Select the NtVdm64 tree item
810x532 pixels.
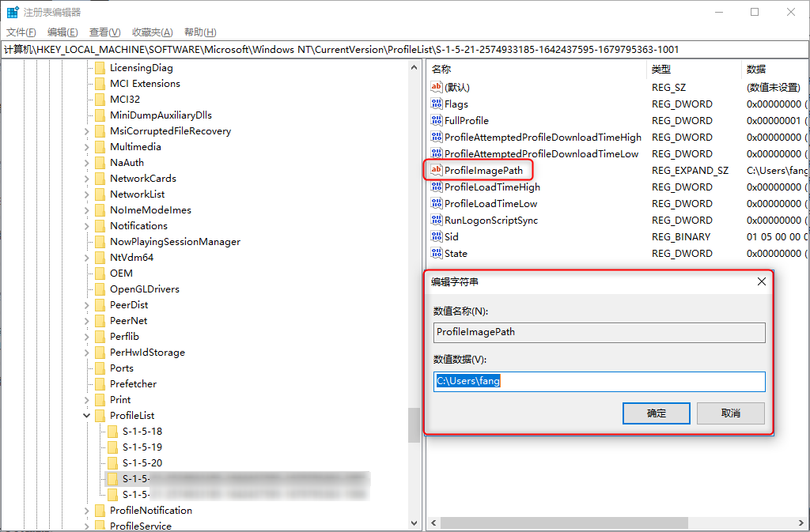[x=132, y=258]
